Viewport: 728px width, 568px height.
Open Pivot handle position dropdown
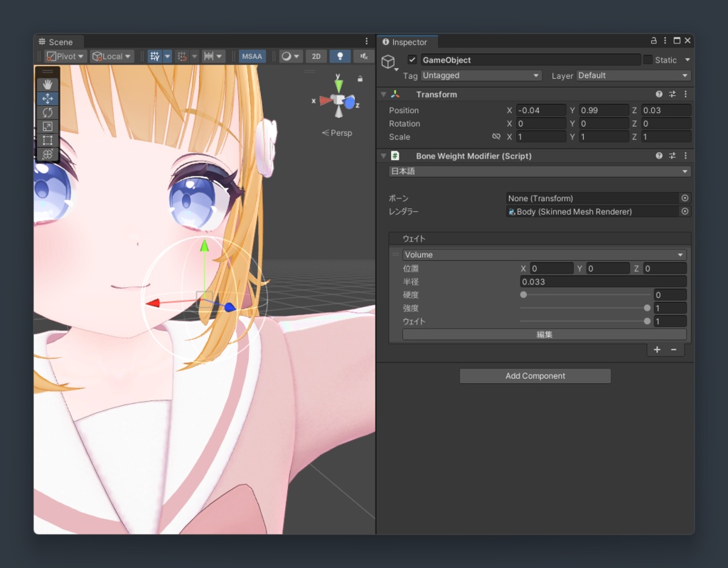pyautogui.click(x=65, y=56)
